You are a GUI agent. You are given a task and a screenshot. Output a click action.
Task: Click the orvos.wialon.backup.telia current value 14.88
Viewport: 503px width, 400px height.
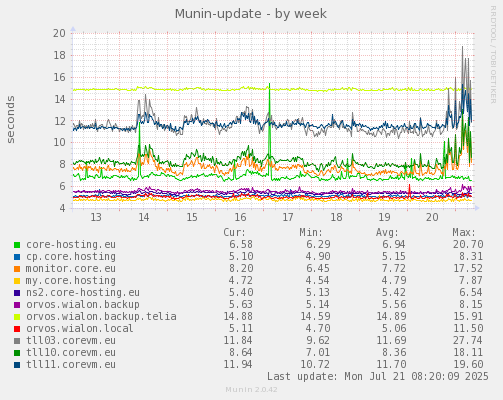(x=238, y=317)
